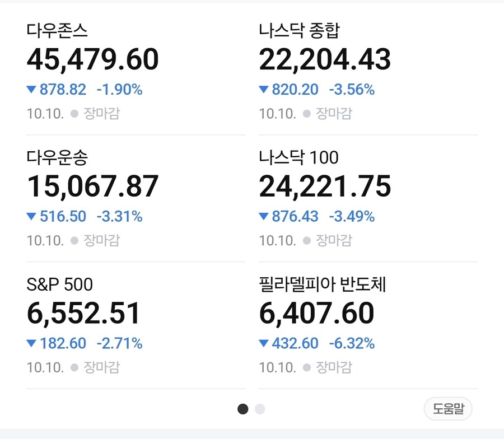Viewport: 504px width, 448px height.
Task: Click the 필라델피아 반도체 down-arrow change icon
Action: coord(264,343)
